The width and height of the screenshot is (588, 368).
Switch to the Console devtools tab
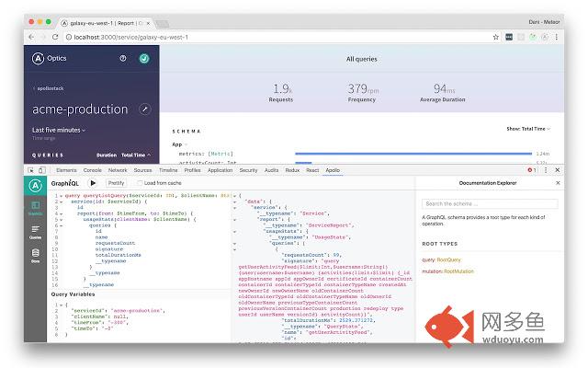[92, 170]
